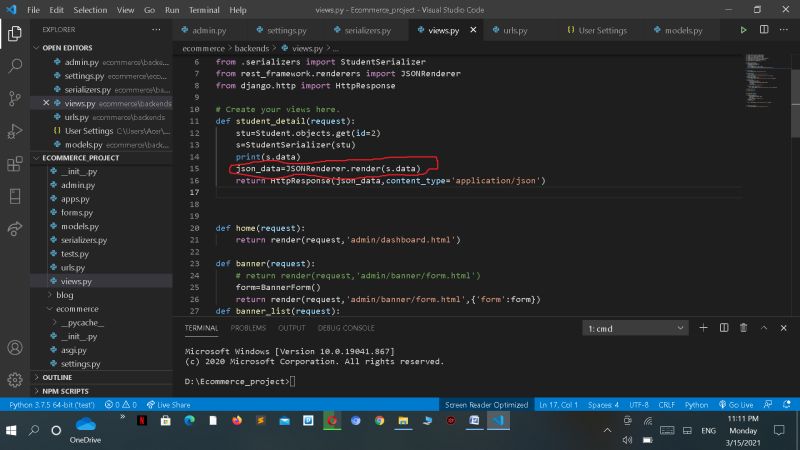Switch to the models.py editor tab
Screen dimensions: 800x450
tap(683, 30)
